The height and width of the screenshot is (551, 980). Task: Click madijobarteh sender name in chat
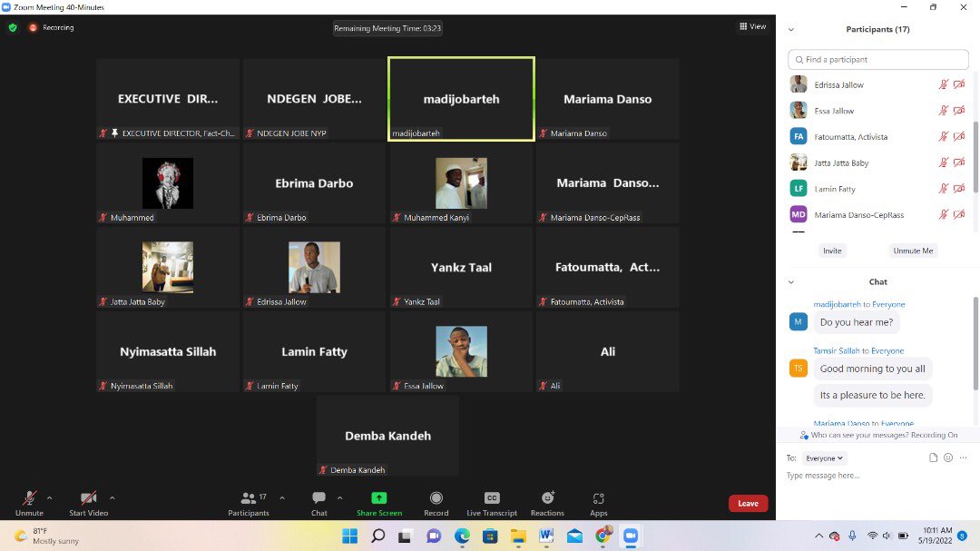pos(837,305)
